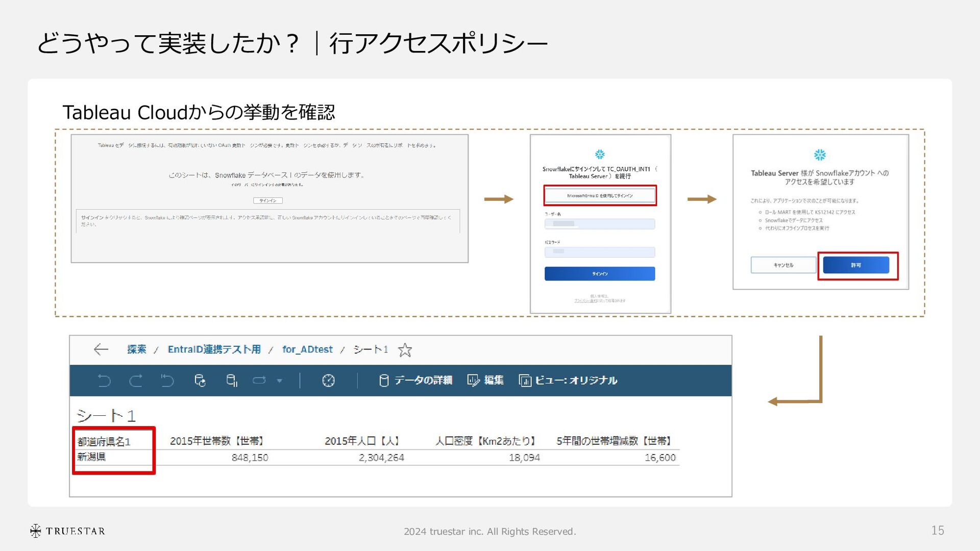Click the 都道府県名1 column header
This screenshot has height=551, width=980.
pos(104,442)
